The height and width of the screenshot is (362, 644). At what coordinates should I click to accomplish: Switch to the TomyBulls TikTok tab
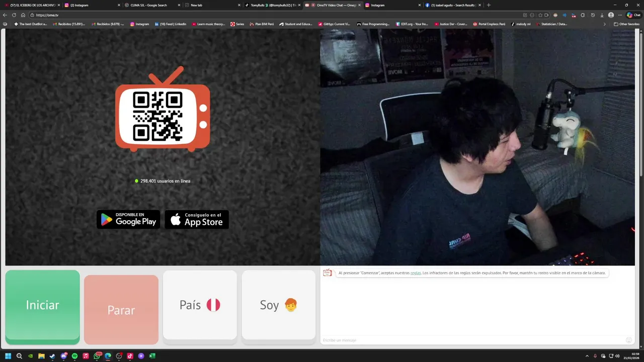coord(272,5)
